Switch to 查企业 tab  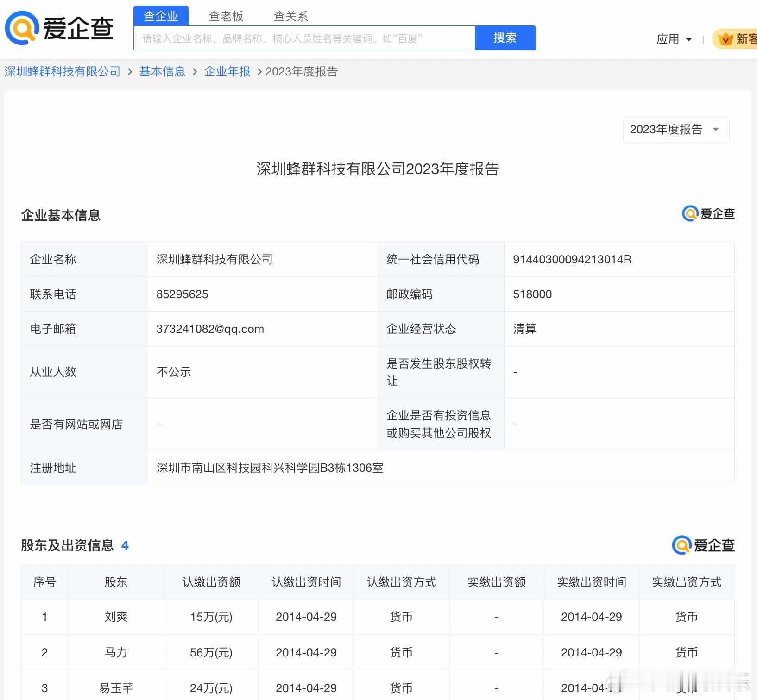161,16
